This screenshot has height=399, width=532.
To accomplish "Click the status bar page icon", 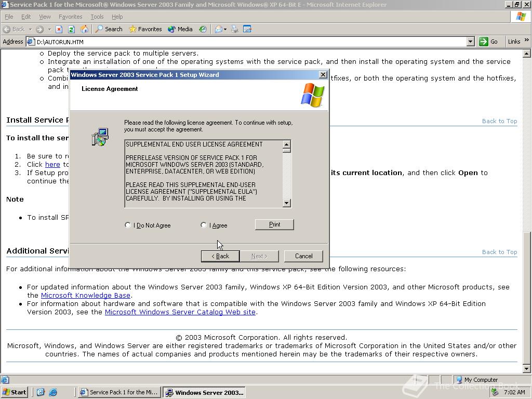I will pyautogui.click(x=5, y=380).
